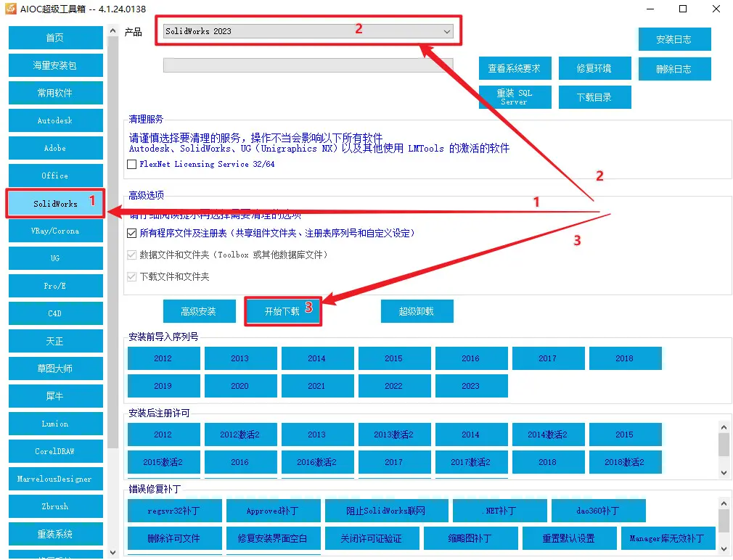Click the 关闭许可证验证 button

pos(372,538)
